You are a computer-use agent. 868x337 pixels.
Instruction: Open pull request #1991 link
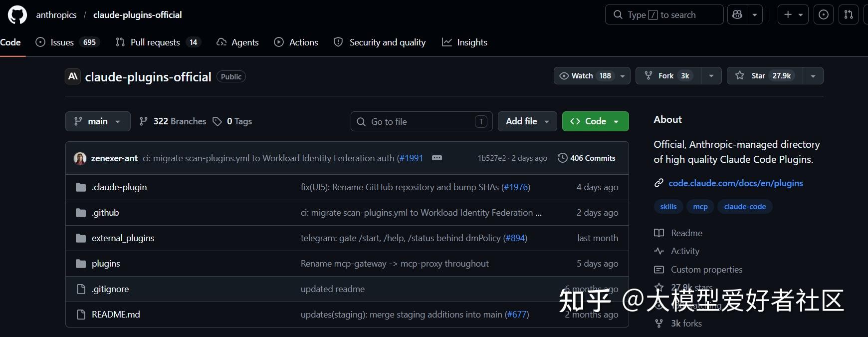pyautogui.click(x=411, y=158)
